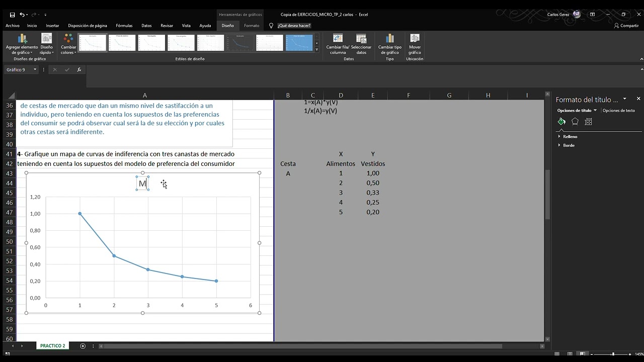Select the blue background chart style thumbnail
The image size is (644, 362).
pyautogui.click(x=299, y=43)
